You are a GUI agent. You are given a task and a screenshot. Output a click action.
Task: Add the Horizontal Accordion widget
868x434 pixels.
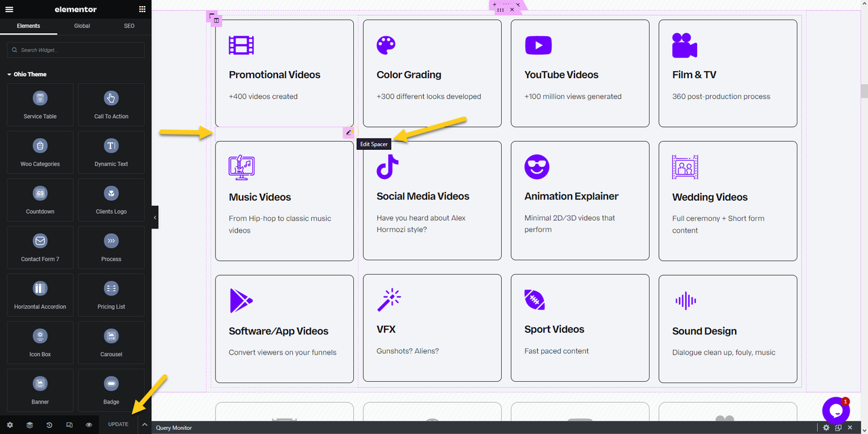40,295
